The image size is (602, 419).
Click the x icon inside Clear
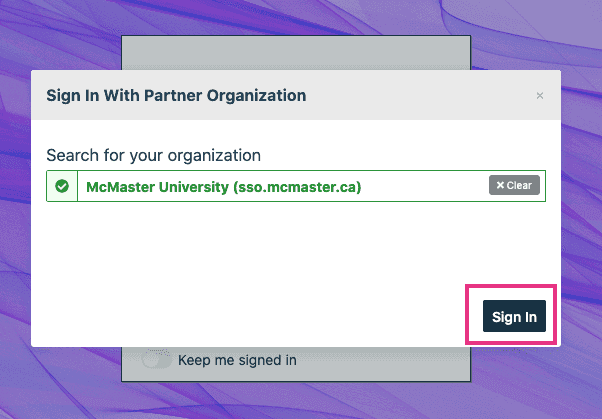(x=500, y=186)
